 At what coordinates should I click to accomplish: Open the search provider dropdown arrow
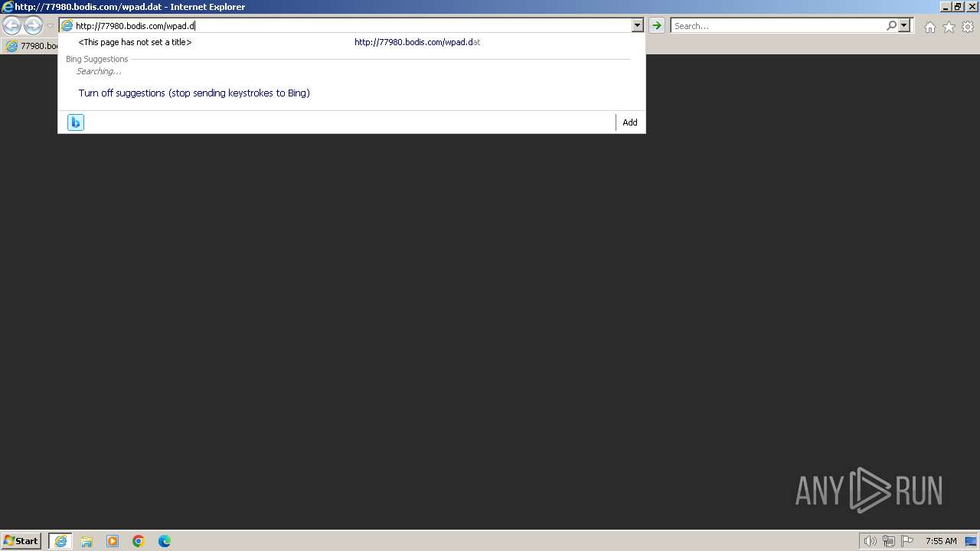(904, 25)
